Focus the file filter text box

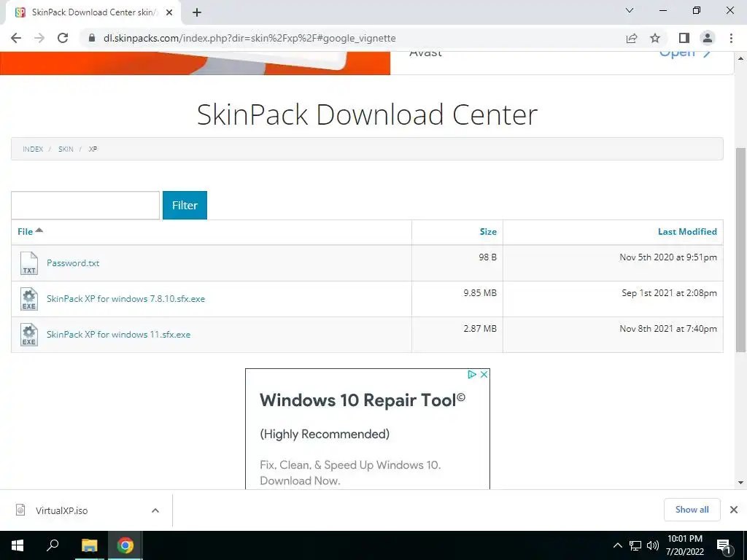(85, 205)
